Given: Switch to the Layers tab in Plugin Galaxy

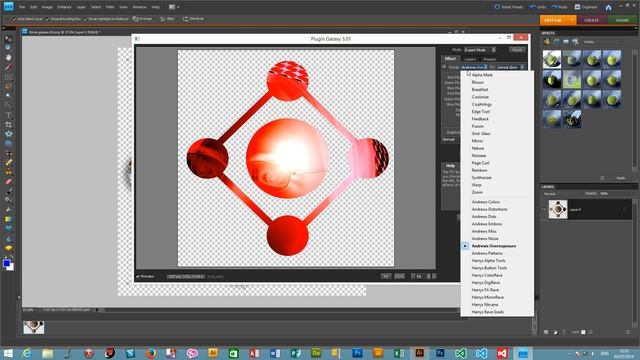Looking at the screenshot, I should click(470, 59).
